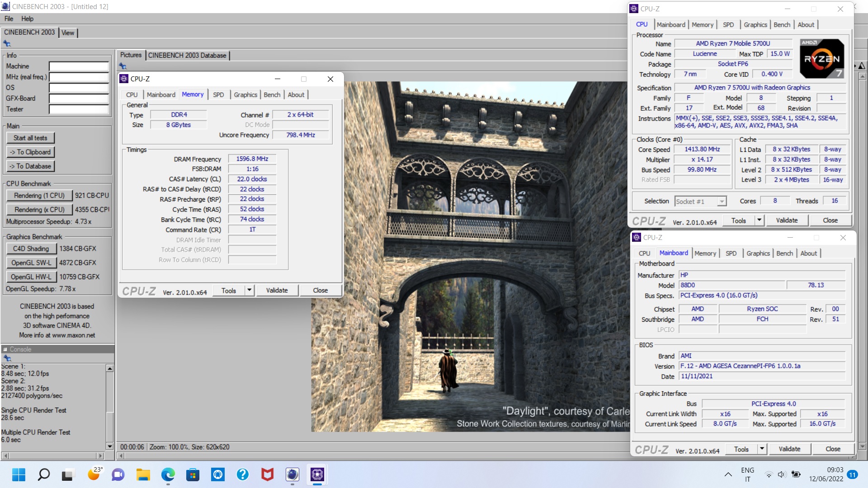
Task: Open the notification badge showing 11
Action: coord(853,474)
